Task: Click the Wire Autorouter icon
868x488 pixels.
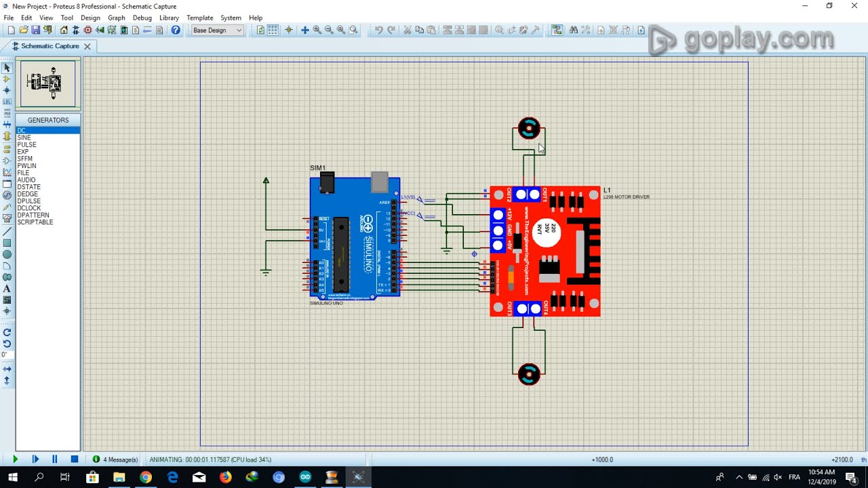Action: pos(557,30)
